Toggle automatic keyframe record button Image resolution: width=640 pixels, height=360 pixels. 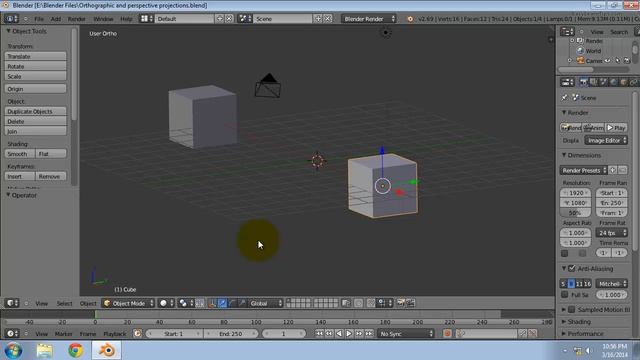point(447,334)
